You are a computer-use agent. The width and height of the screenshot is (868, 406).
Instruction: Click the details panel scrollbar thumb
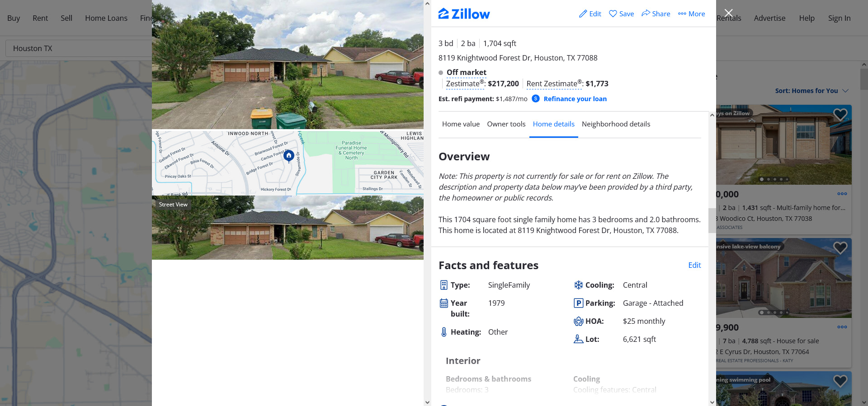712,220
